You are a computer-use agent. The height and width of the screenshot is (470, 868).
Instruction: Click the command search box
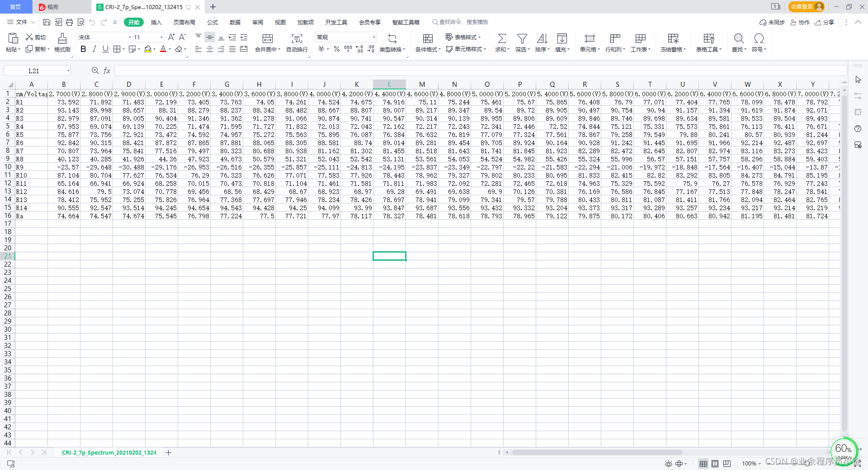(x=460, y=22)
